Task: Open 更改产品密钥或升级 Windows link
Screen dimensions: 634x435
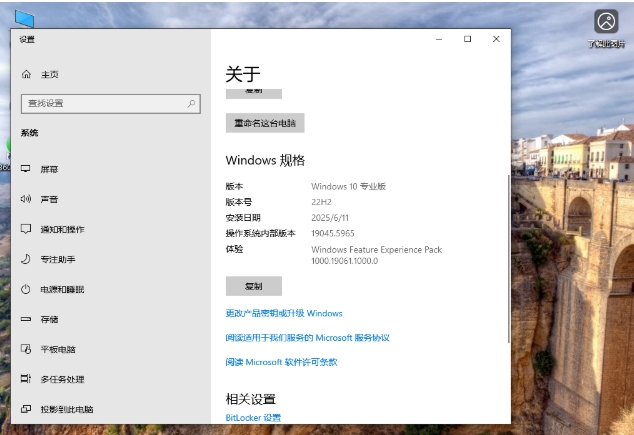Action: (284, 313)
